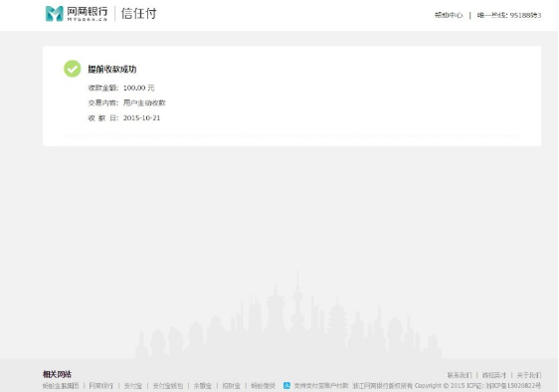
Task: Open the 余额宝 footer link
Action: [x=203, y=386]
